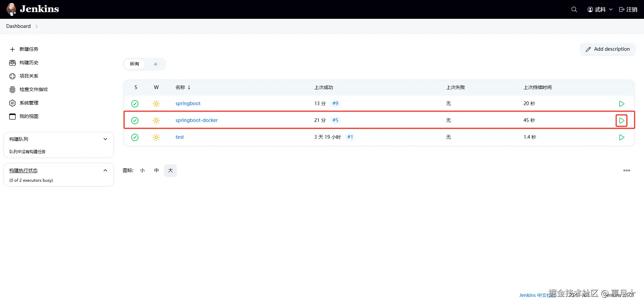The image size is (644, 306).
Task: Click the log out (注销) icon button
Action: (622, 9)
